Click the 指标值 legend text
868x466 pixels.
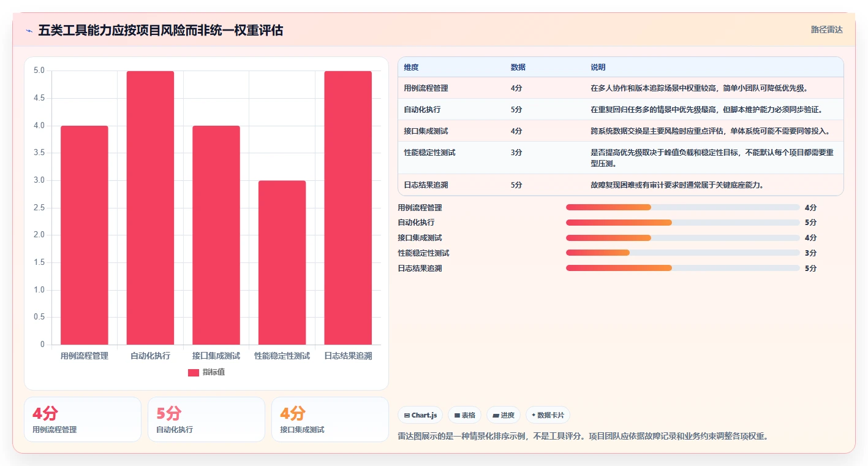point(214,372)
